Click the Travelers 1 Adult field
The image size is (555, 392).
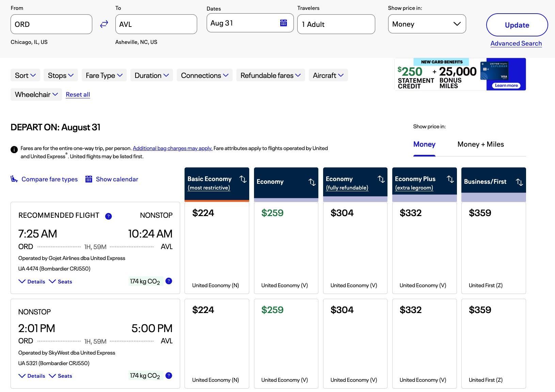click(x=336, y=24)
